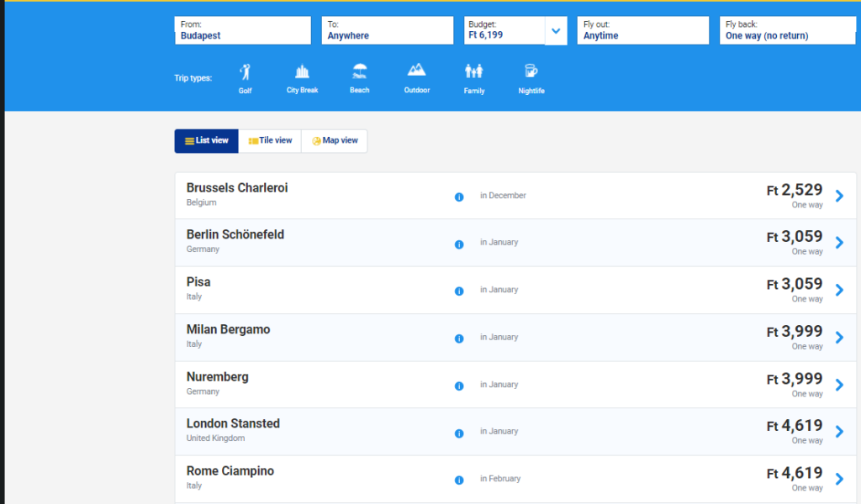Viewport: 861px width, 504px height.
Task: Choose the City Break trip type icon
Action: (x=303, y=72)
